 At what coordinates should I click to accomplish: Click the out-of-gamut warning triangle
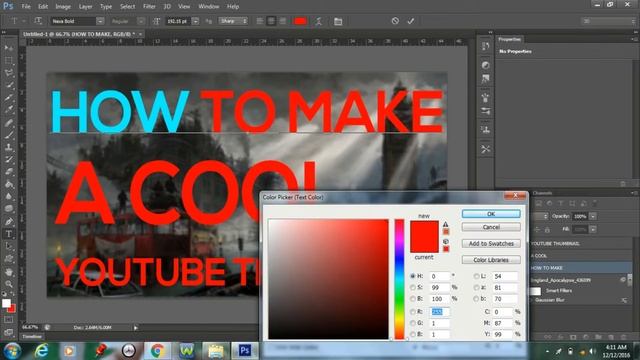[446, 224]
